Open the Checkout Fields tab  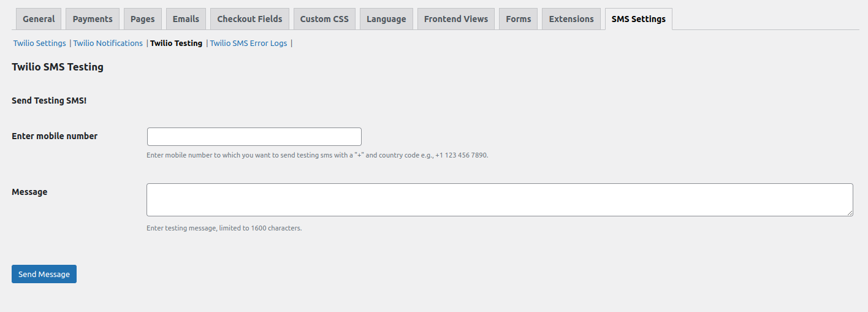click(x=249, y=19)
